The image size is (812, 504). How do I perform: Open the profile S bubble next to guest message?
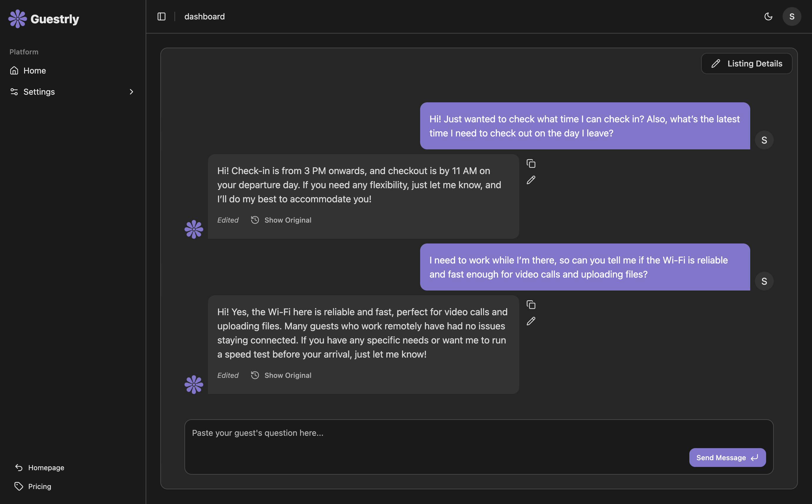coord(764,140)
